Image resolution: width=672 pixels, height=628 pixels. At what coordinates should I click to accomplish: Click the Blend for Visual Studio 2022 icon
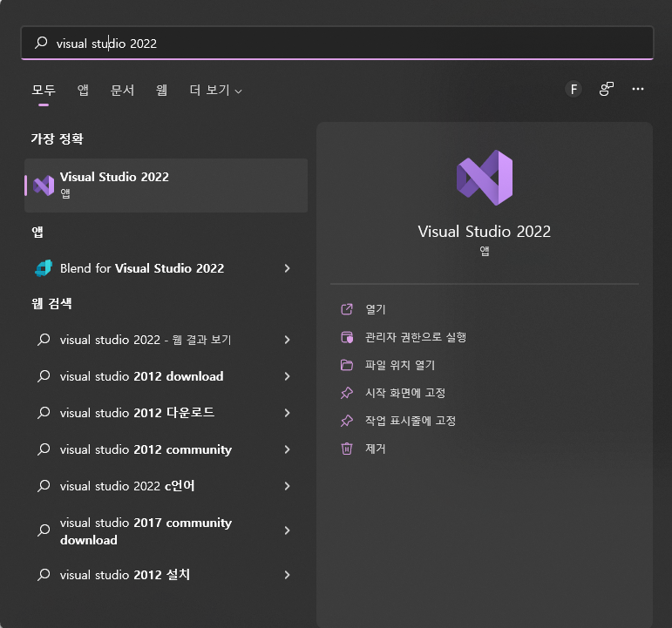pyautogui.click(x=44, y=268)
